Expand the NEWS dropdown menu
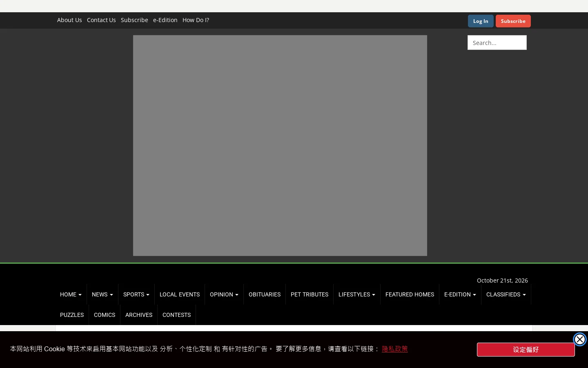Screen dimensions: 588x368 [x=102, y=294]
